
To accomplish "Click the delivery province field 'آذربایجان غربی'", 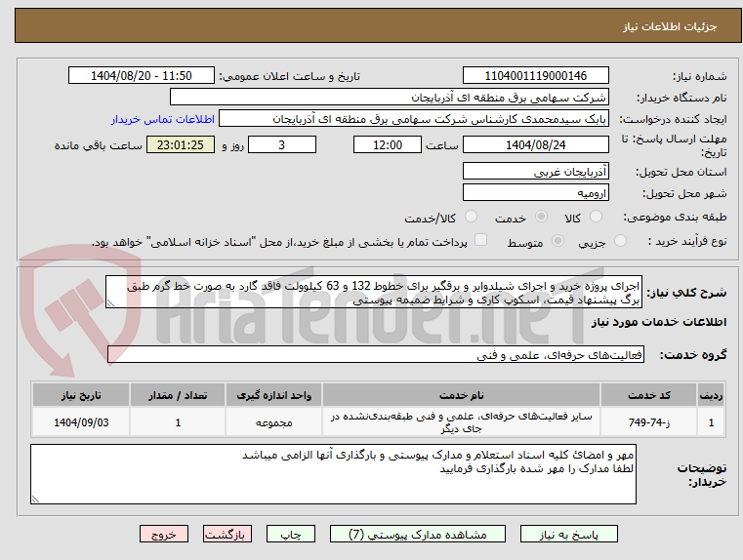I will click(x=535, y=172).
